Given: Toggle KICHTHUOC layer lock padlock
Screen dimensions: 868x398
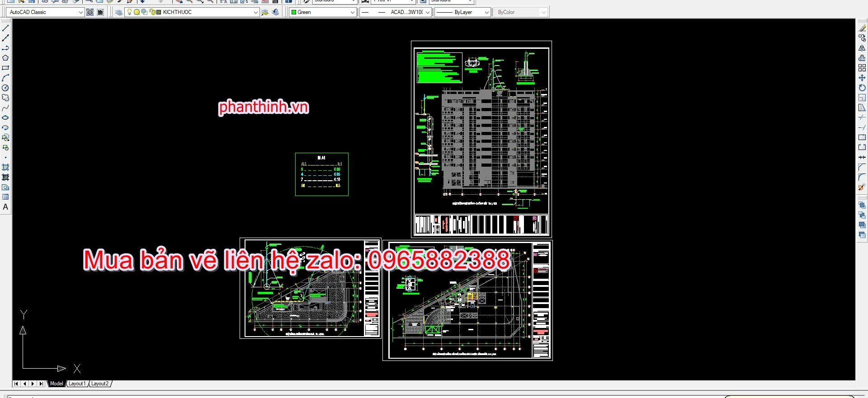Looking at the screenshot, I should [x=152, y=12].
